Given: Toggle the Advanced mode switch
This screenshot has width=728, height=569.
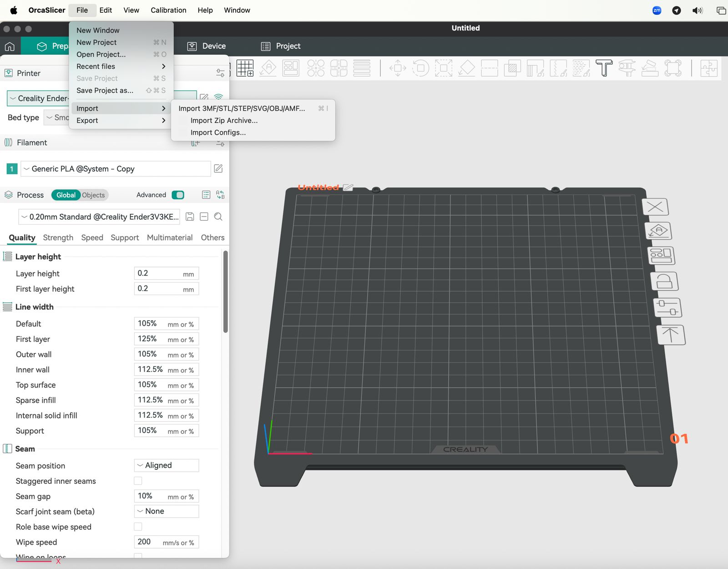Looking at the screenshot, I should click(x=178, y=195).
